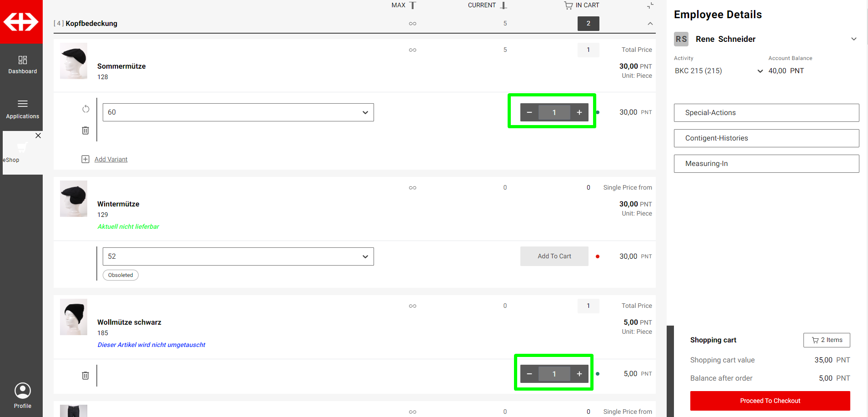Open the Wintermütze size dropdown showing 52

pos(238,256)
